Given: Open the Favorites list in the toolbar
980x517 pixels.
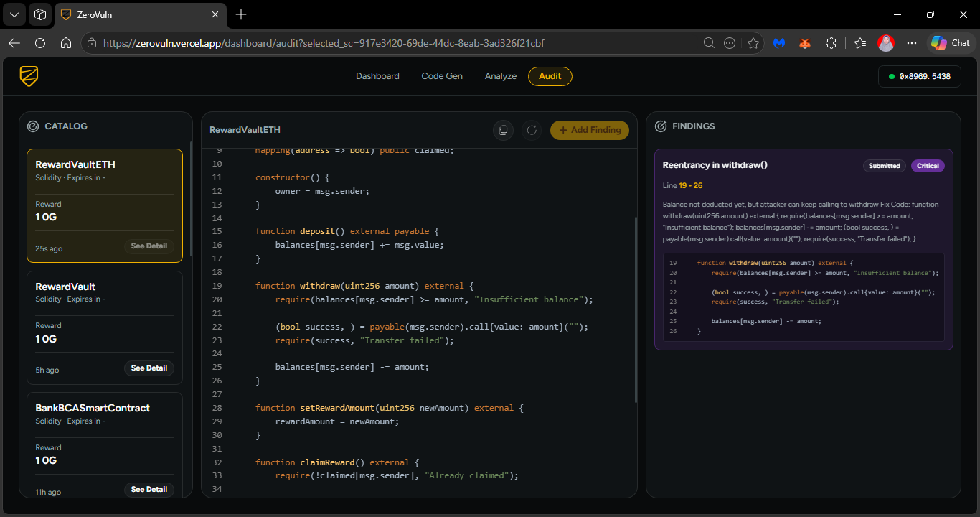Looking at the screenshot, I should tap(860, 43).
